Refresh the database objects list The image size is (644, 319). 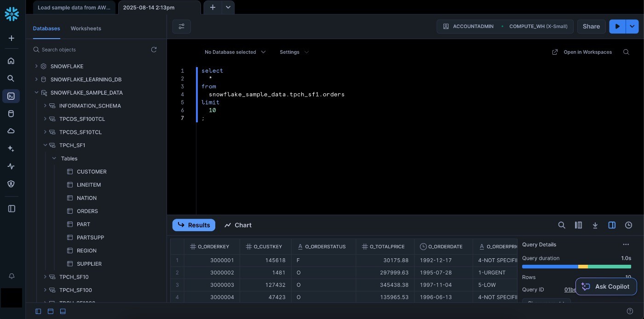[154, 50]
